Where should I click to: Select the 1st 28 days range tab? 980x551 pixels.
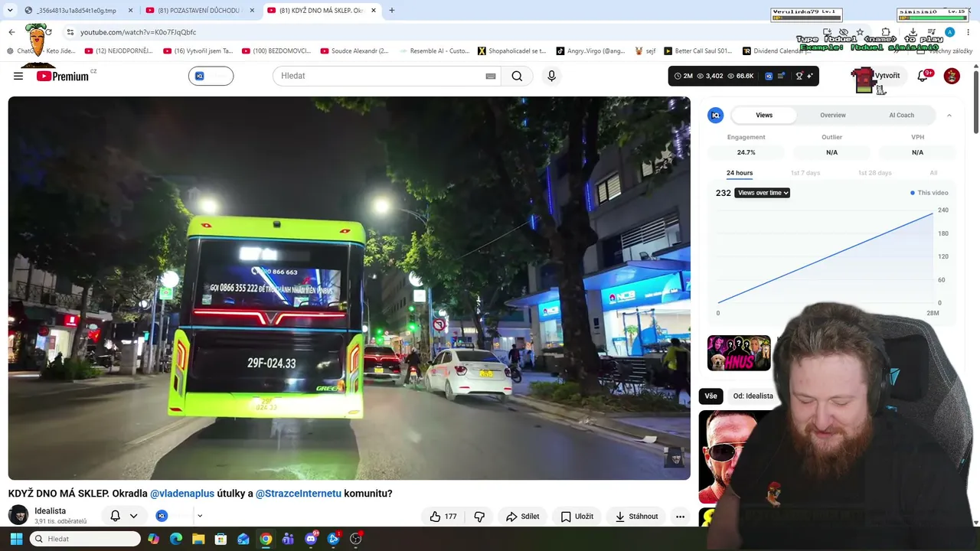(874, 173)
